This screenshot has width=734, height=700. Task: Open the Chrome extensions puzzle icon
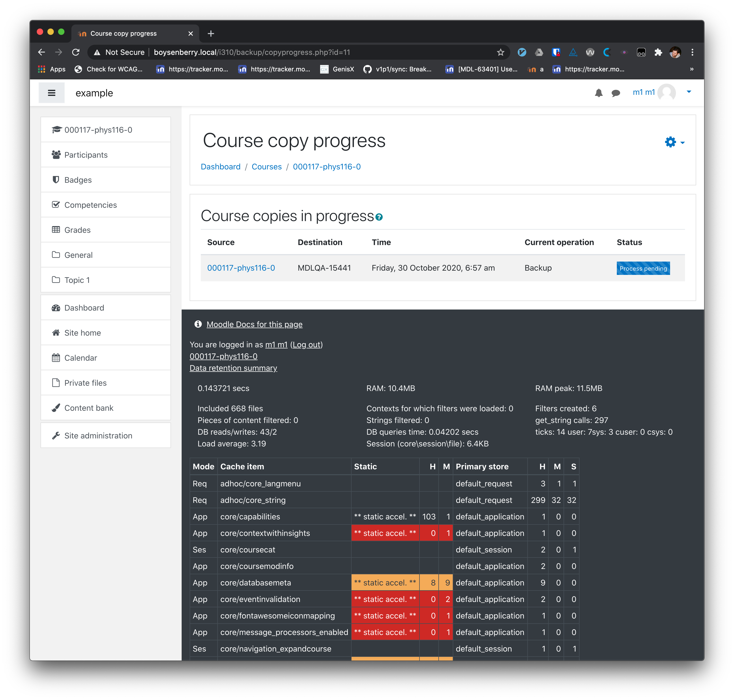[x=658, y=52]
